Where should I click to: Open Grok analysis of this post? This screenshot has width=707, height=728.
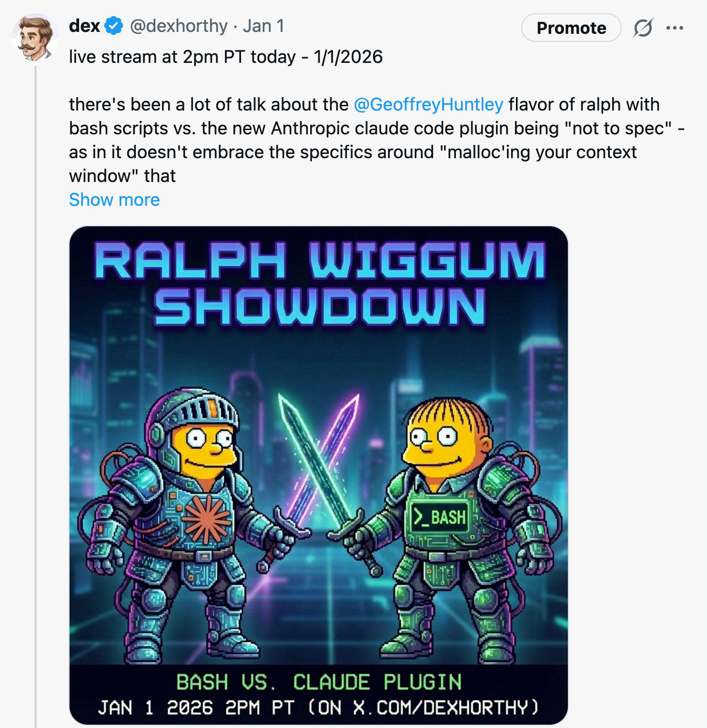[642, 28]
